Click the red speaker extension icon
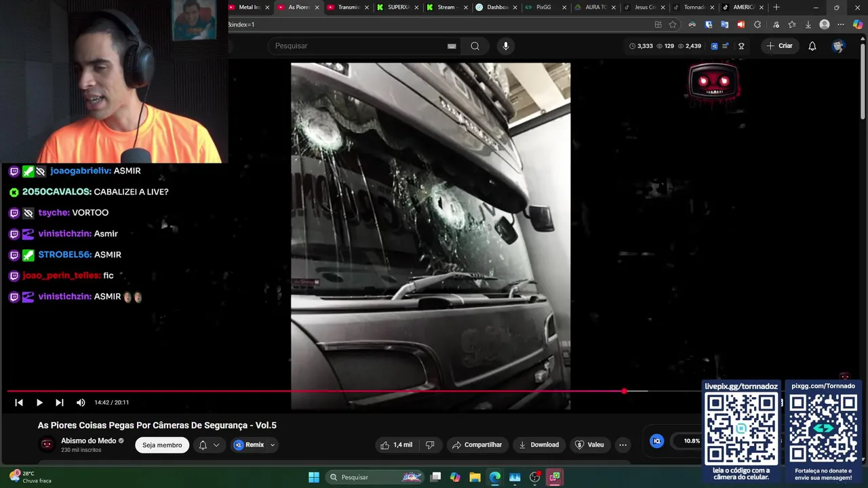Screen dimensions: 868x488 point(741,24)
